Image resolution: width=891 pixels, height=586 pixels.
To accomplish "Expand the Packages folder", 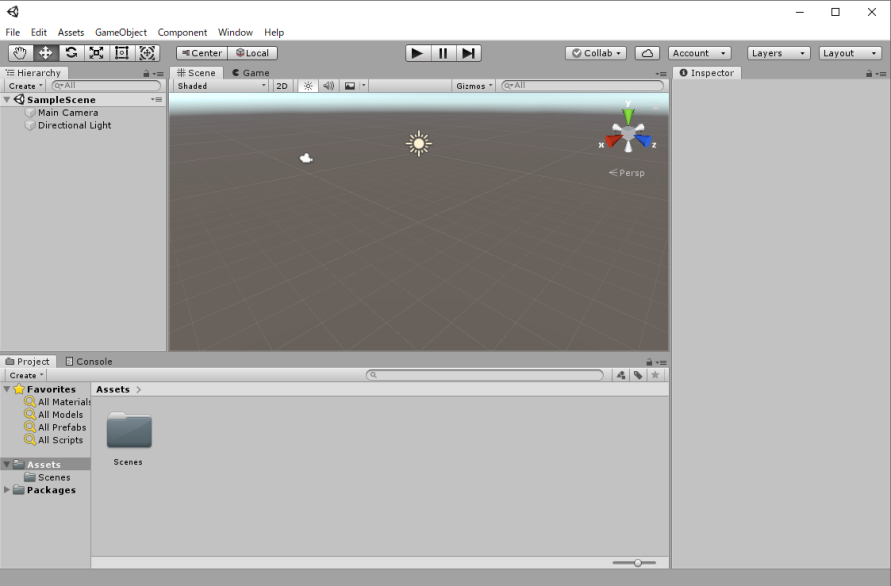I will point(7,490).
